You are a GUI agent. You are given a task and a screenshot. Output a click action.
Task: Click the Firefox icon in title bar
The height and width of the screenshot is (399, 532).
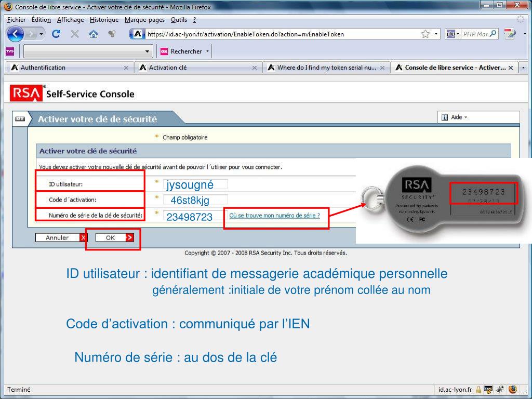click(8, 6)
